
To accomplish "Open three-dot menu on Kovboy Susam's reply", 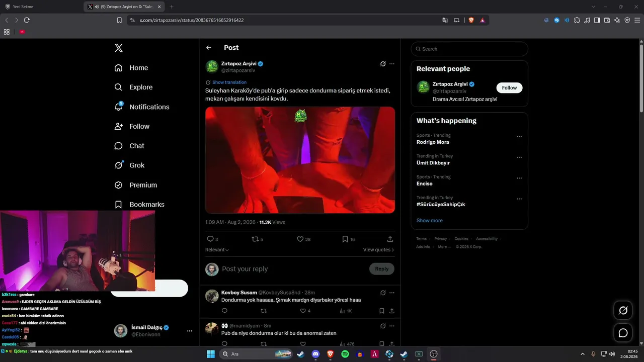I will (392, 293).
